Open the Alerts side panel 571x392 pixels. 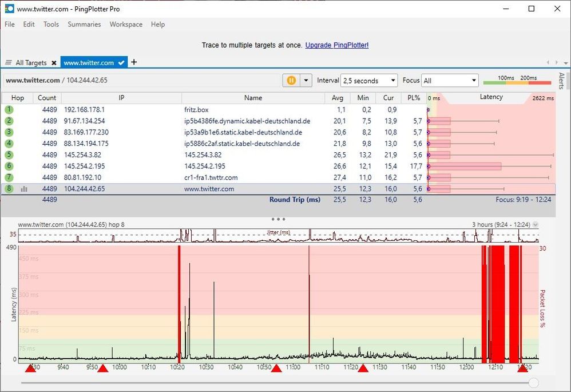(561, 81)
